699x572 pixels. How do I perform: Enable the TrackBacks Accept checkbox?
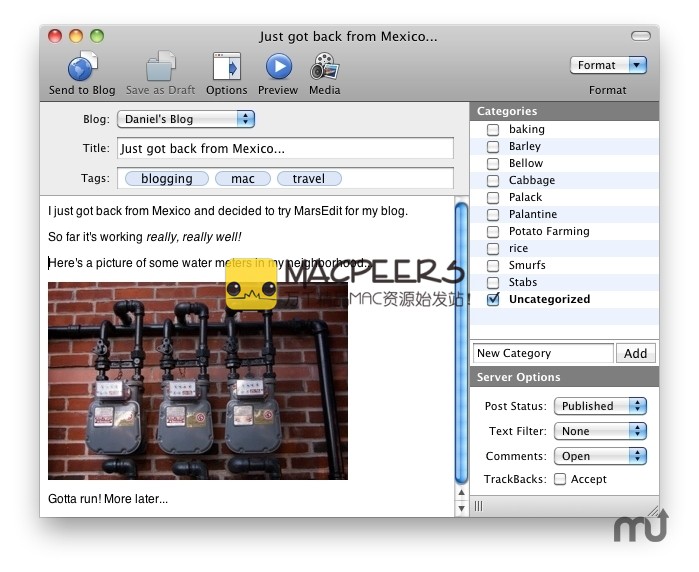[560, 480]
